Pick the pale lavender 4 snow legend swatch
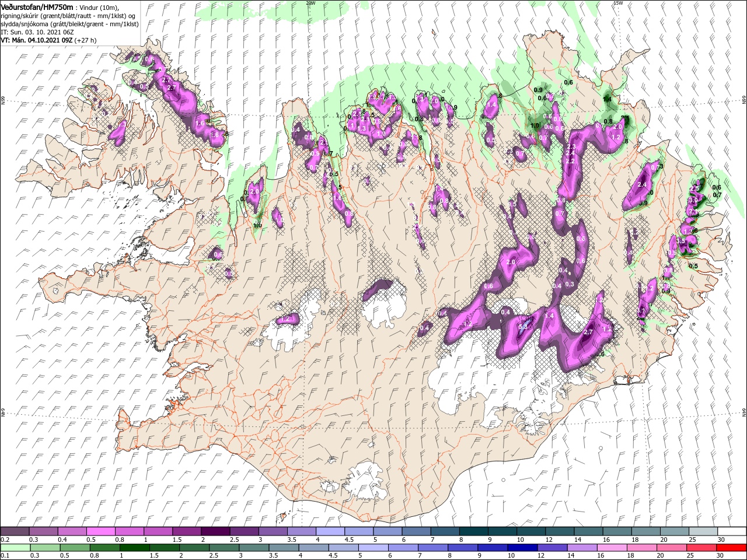Image resolution: width=747 pixels, height=560 pixels. tap(330, 531)
